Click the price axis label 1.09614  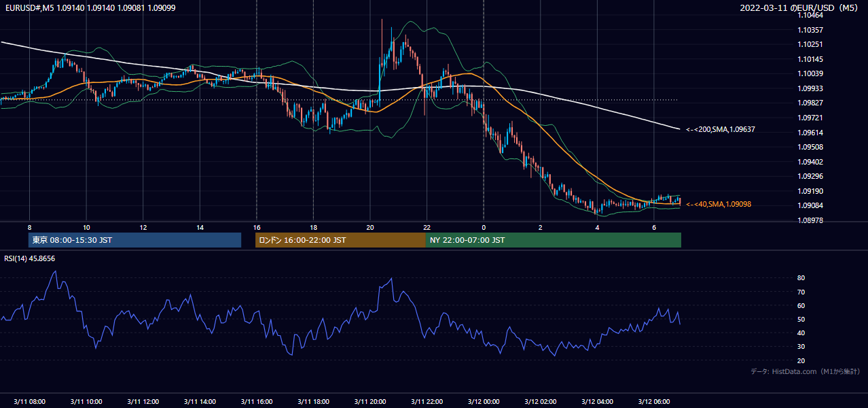coord(812,133)
